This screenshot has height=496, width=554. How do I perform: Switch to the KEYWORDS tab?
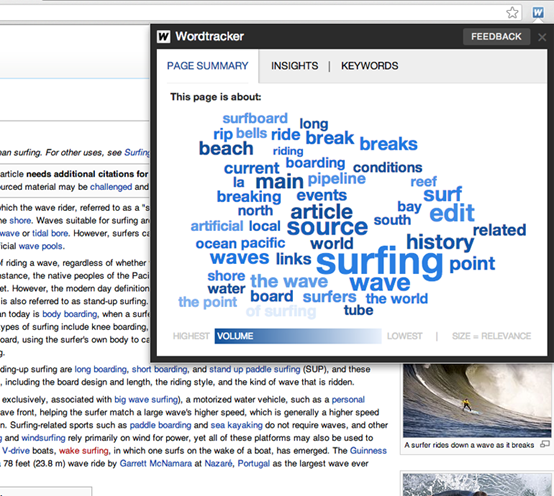pos(370,66)
